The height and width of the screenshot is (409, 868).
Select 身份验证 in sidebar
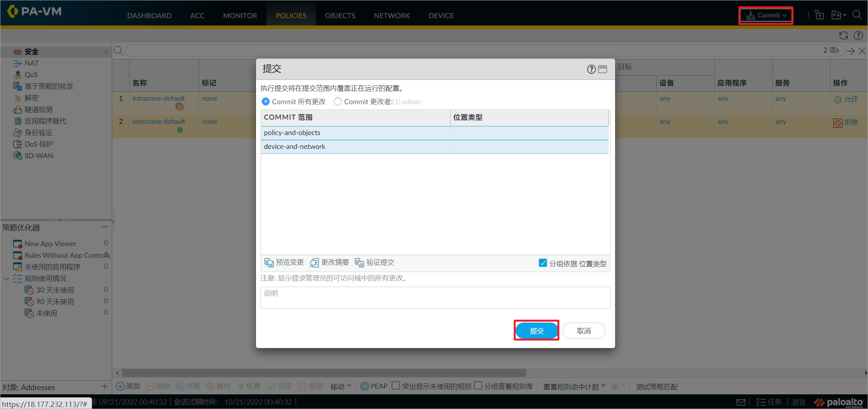38,133
